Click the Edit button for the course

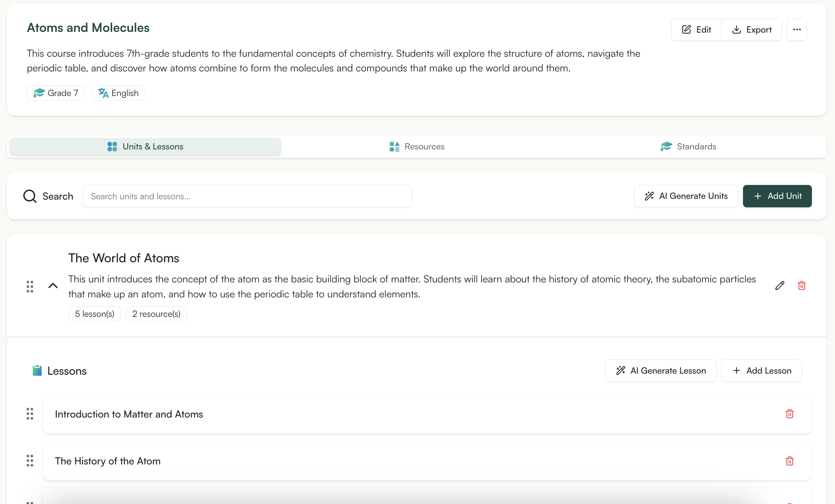[696, 29]
